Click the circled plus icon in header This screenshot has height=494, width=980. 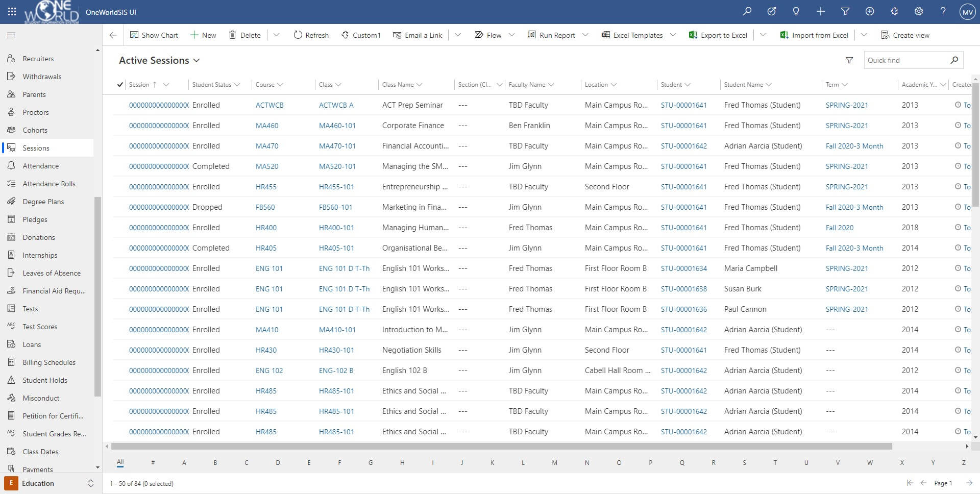tap(870, 11)
